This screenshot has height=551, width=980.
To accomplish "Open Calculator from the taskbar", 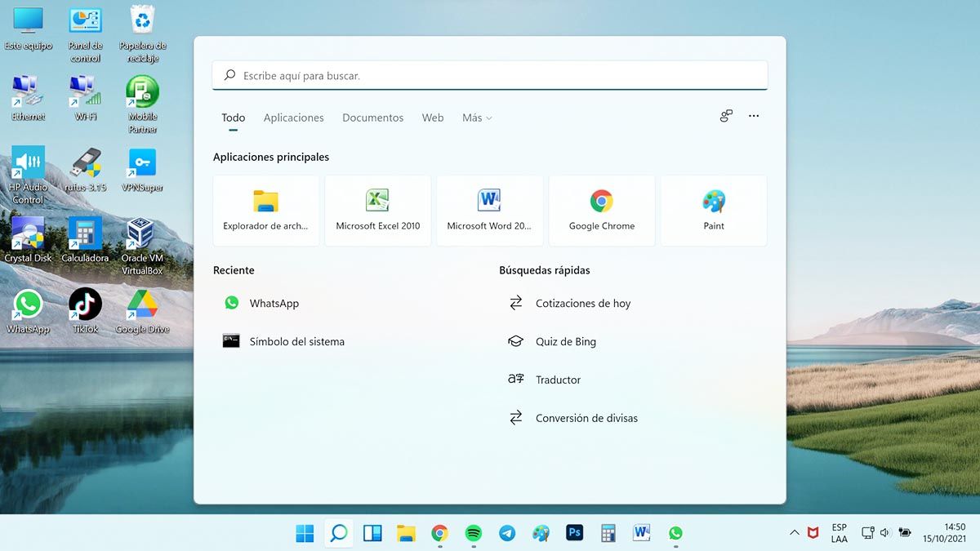I will (608, 533).
